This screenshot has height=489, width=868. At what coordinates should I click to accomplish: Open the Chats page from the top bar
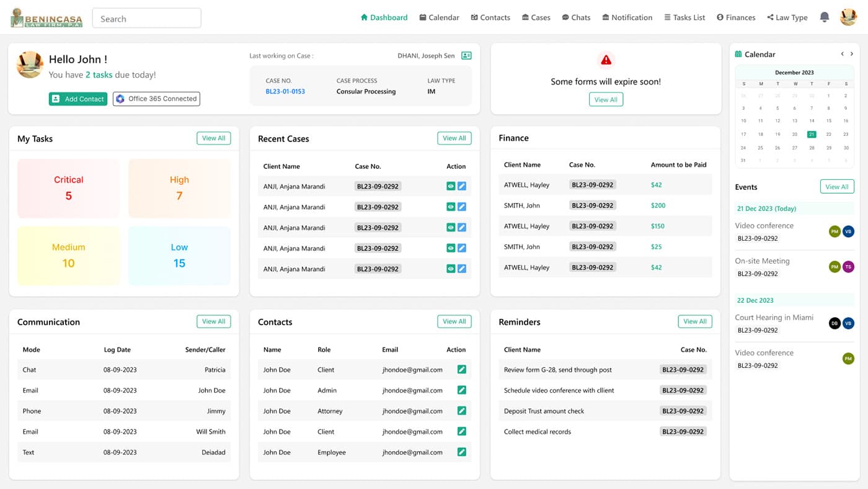pyautogui.click(x=576, y=17)
